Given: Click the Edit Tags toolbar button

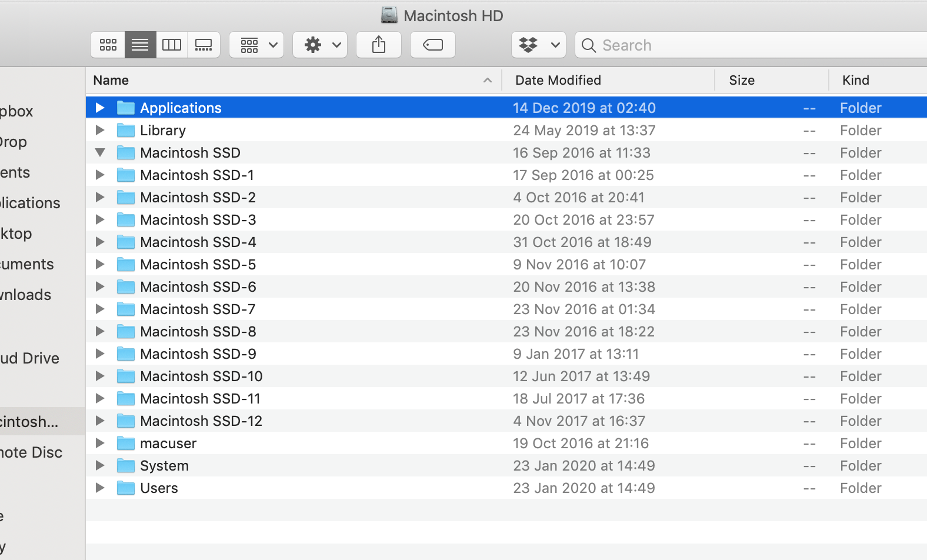Looking at the screenshot, I should click(x=433, y=45).
